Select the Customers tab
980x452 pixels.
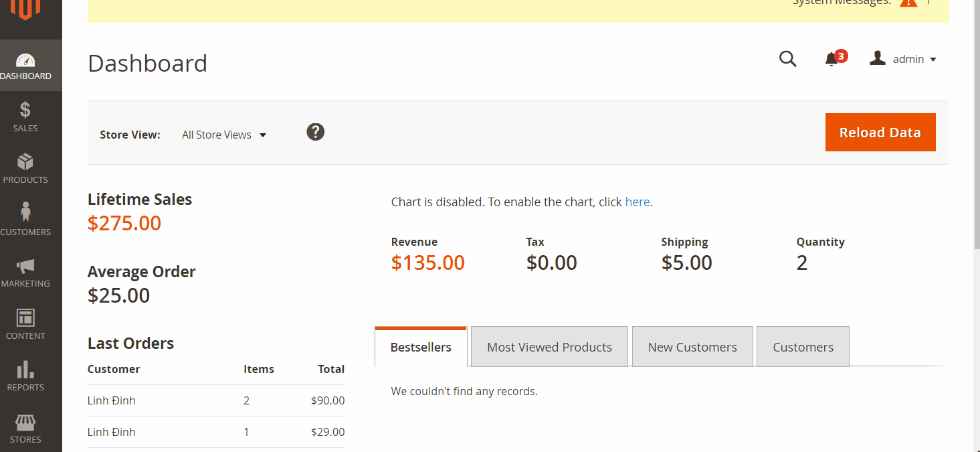(x=803, y=347)
